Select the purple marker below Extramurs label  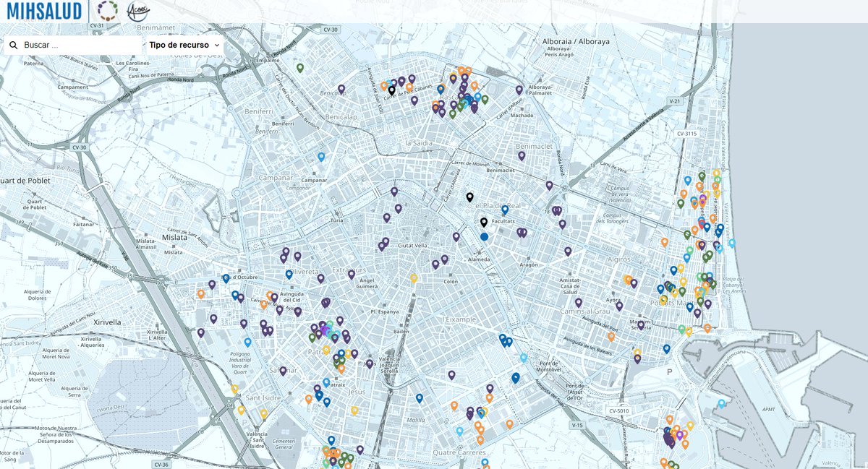(351, 275)
